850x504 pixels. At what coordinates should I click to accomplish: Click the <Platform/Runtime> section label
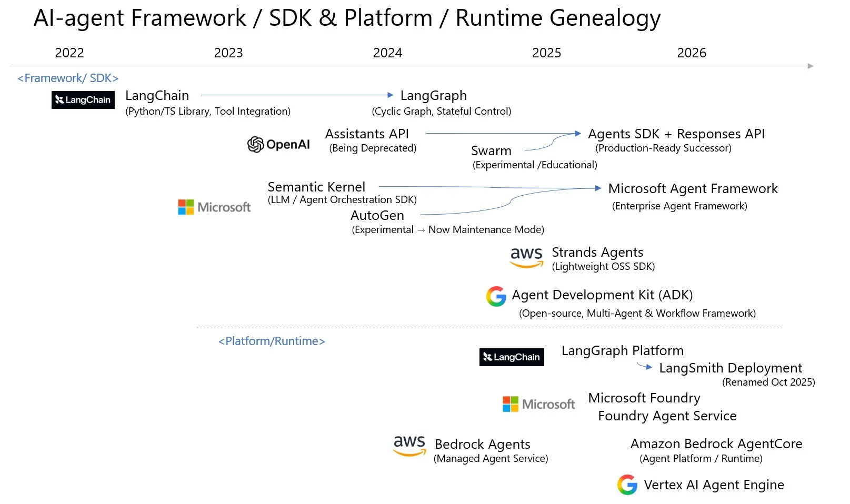[272, 341]
